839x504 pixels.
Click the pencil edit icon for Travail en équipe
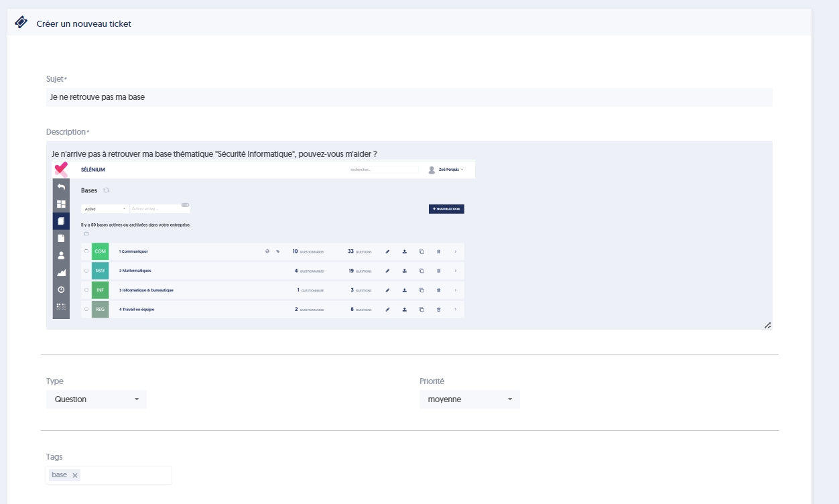click(x=387, y=309)
